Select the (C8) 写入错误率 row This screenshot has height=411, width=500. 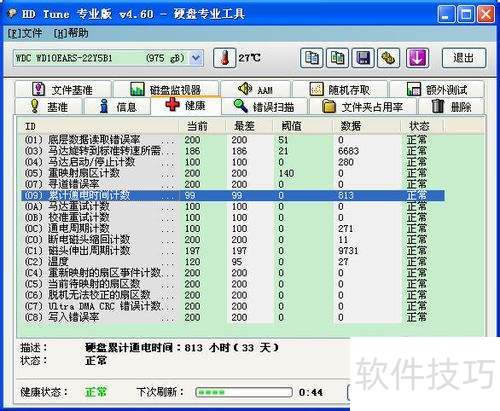tap(233, 317)
